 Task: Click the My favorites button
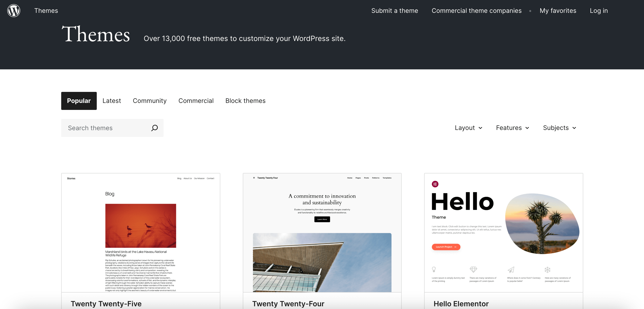pyautogui.click(x=558, y=10)
